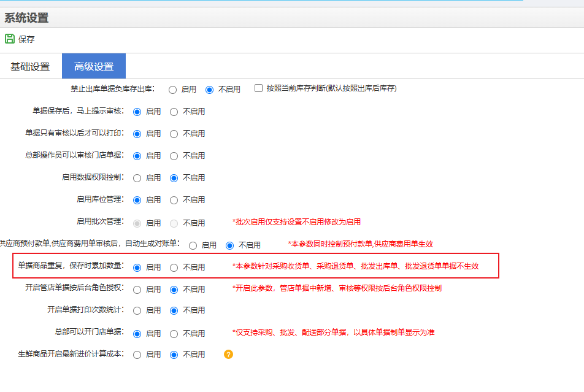Image resolution: width=584 pixels, height=392 pixels.
Task: Click the 系统设置 page title
Action: (26, 18)
